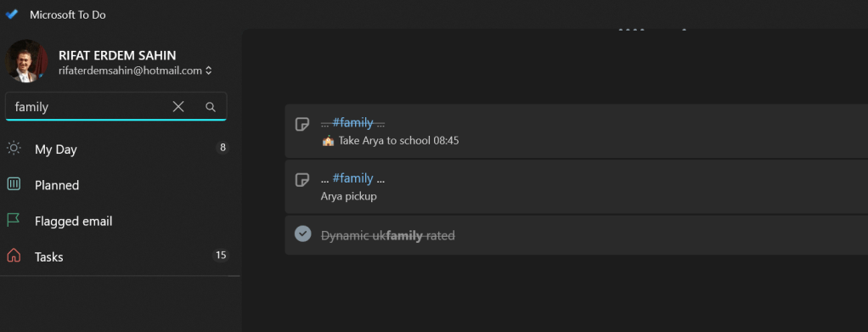Screen dimensions: 868x332
Task: Expand the account switcher next to the email
Action: [209, 70]
